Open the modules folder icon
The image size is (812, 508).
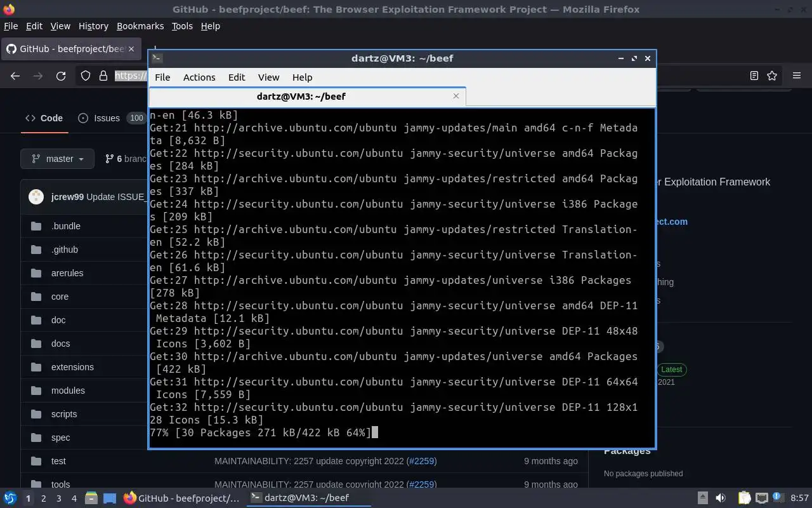click(36, 391)
